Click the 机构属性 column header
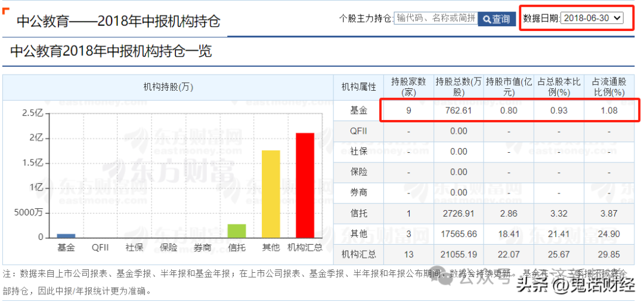644x302 pixels. [x=358, y=87]
